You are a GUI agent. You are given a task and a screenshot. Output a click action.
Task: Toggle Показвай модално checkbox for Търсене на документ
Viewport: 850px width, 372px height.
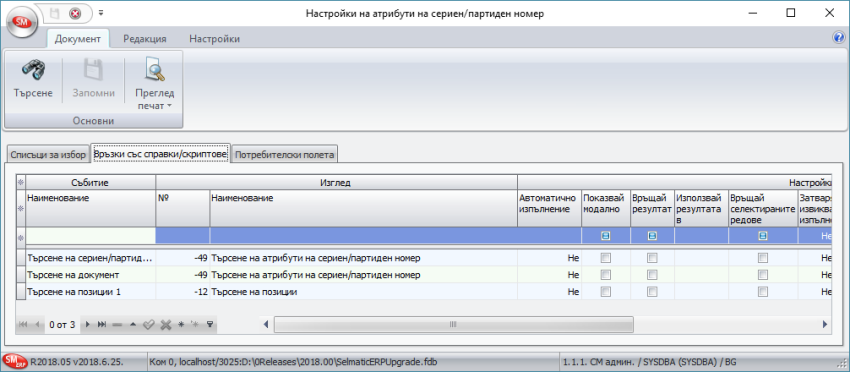(606, 274)
